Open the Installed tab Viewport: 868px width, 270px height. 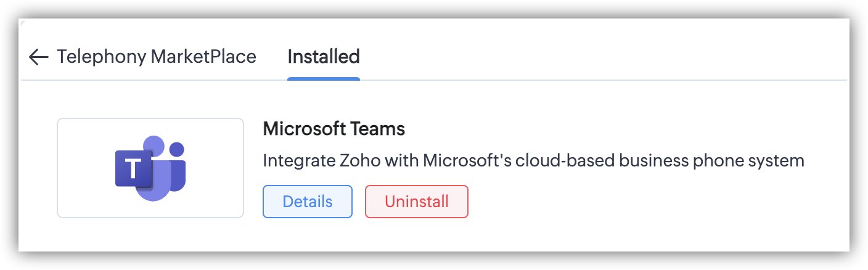point(323,57)
